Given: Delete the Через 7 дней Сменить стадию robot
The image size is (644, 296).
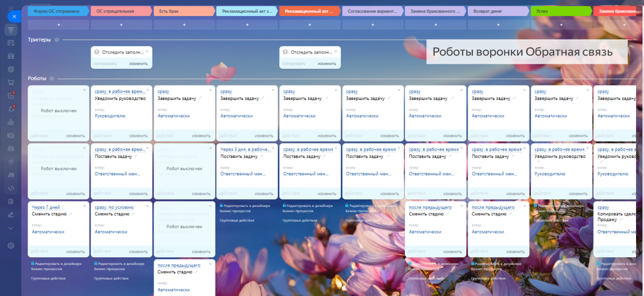Looking at the screenshot, I should coord(84,206).
